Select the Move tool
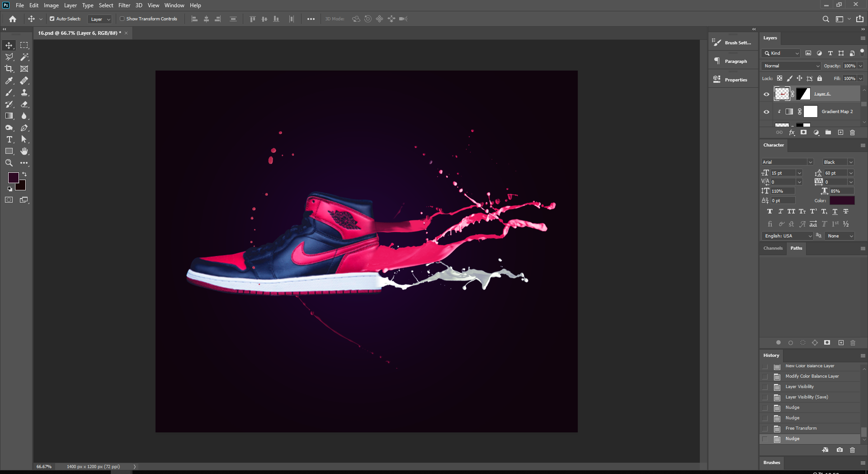 click(x=9, y=45)
